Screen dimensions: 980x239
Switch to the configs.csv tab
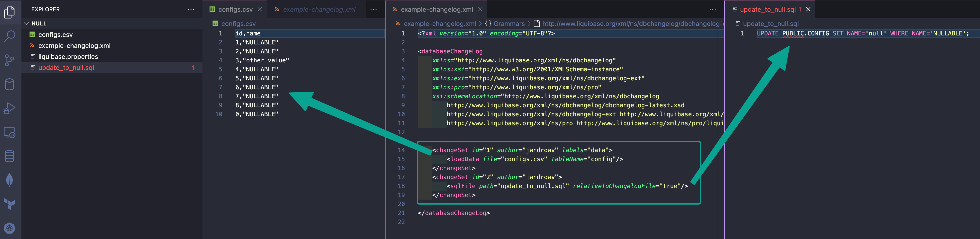(235, 9)
